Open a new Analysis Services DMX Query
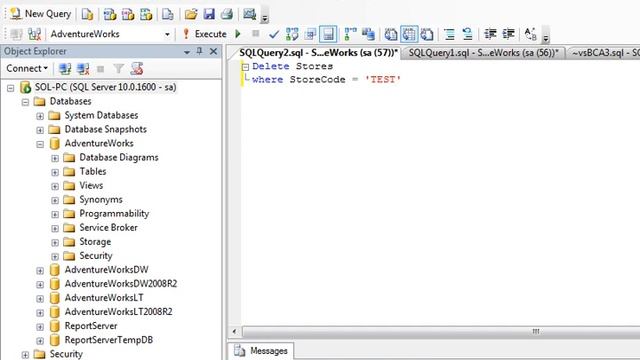Viewport: 640px width, 360px height. click(x=128, y=14)
